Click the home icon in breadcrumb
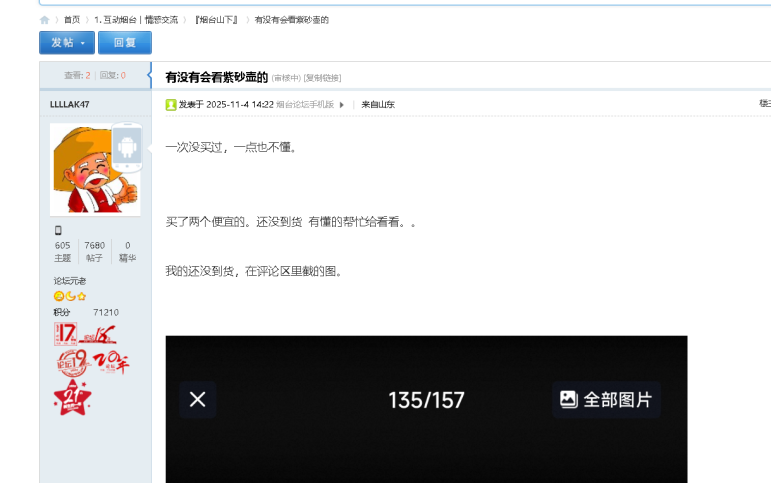 pyautogui.click(x=45, y=20)
